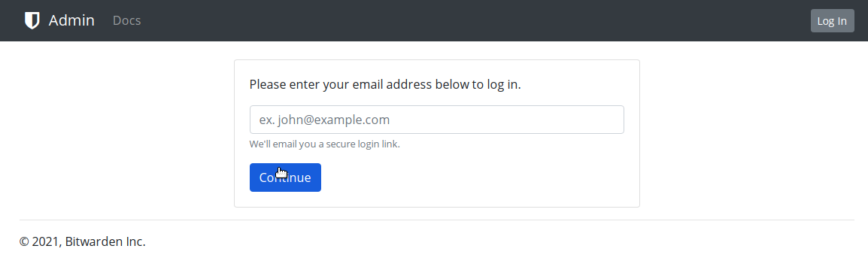868x273 pixels.
Task: Click the john@example.com placeholder text
Action: click(324, 120)
